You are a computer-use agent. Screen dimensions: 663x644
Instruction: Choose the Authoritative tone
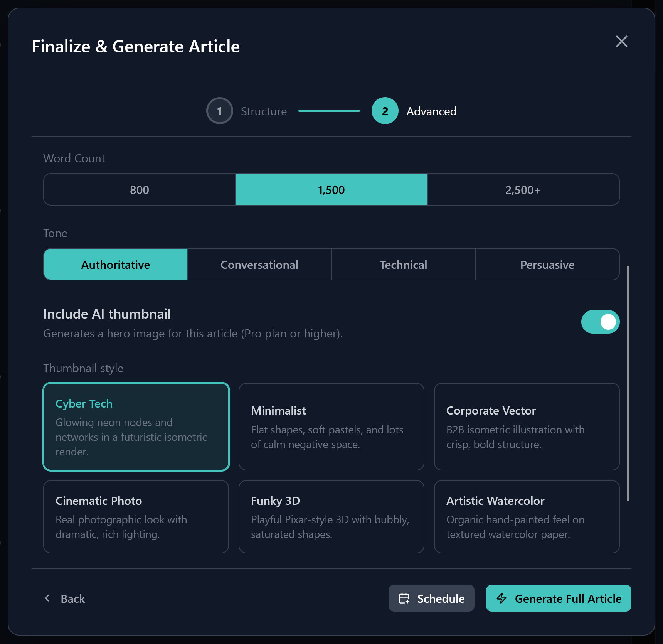(116, 265)
